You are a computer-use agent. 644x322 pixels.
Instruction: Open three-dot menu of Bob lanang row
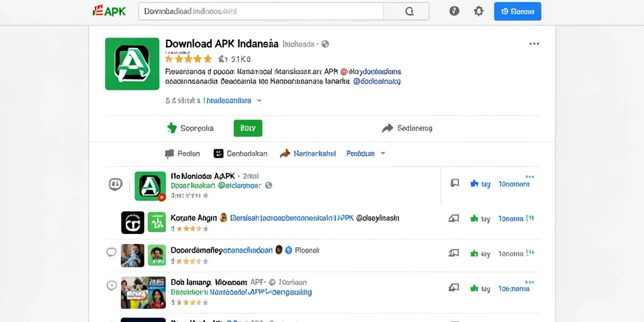pos(530,282)
